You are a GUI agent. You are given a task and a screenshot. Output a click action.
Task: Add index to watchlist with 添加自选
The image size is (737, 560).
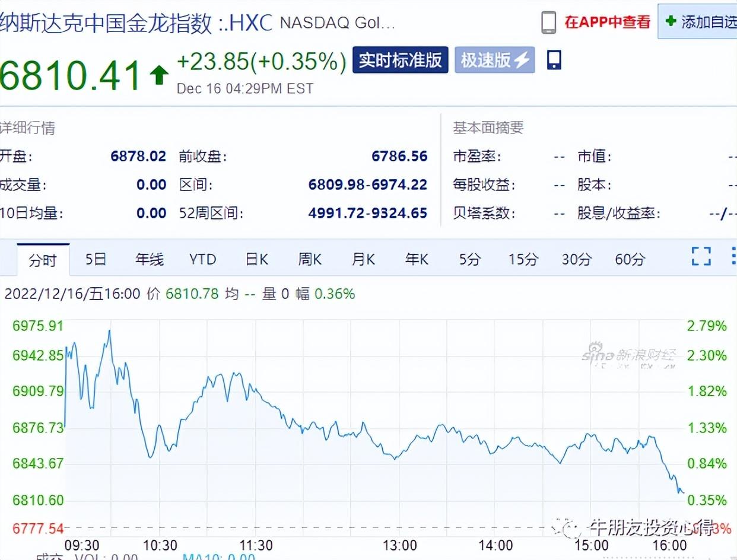pyautogui.click(x=698, y=22)
